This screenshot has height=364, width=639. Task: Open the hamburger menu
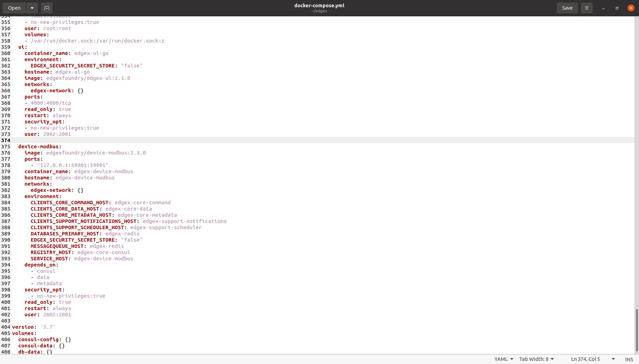pos(586,8)
